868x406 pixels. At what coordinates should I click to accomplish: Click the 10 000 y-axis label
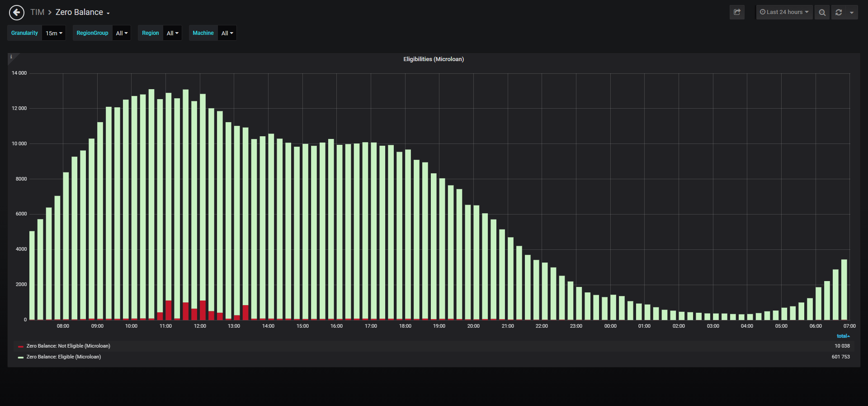(19, 143)
